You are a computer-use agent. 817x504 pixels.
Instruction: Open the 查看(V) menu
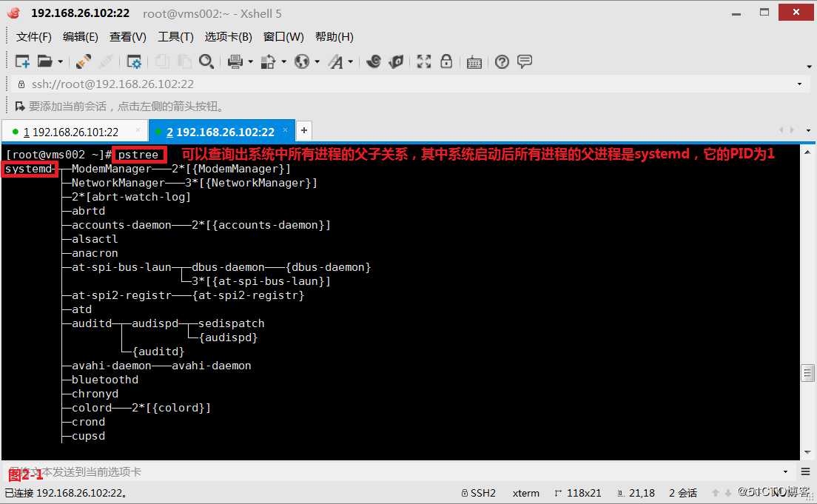tap(127, 36)
